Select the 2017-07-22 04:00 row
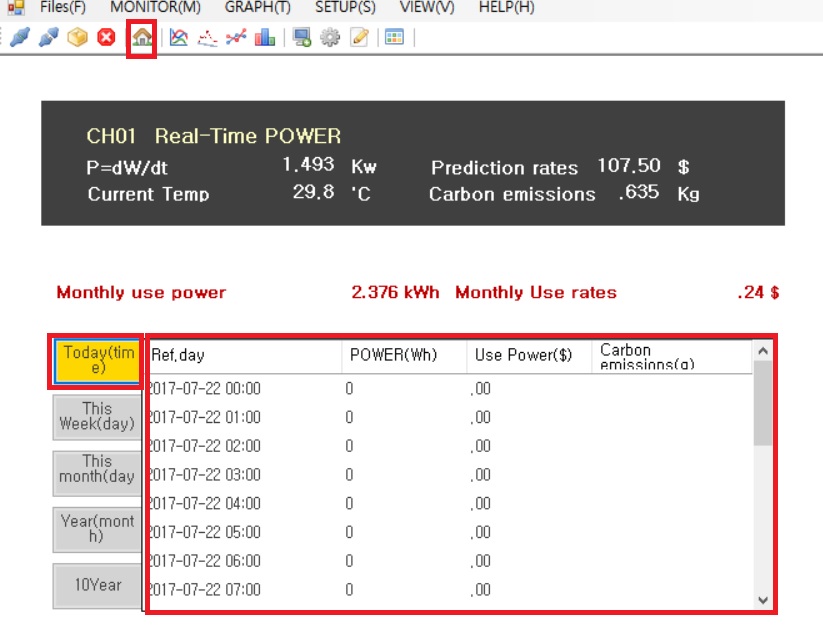The image size is (823, 637). point(450,504)
